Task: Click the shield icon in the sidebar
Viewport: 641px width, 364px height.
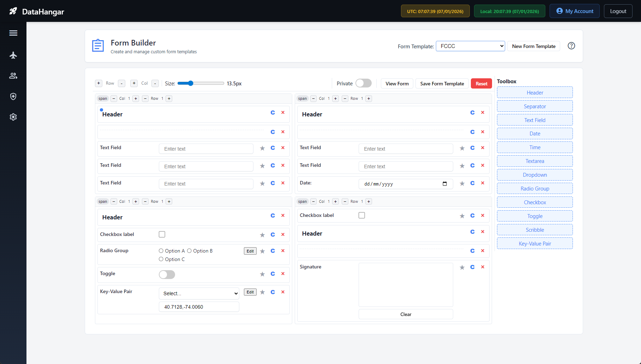Action: pos(13,96)
